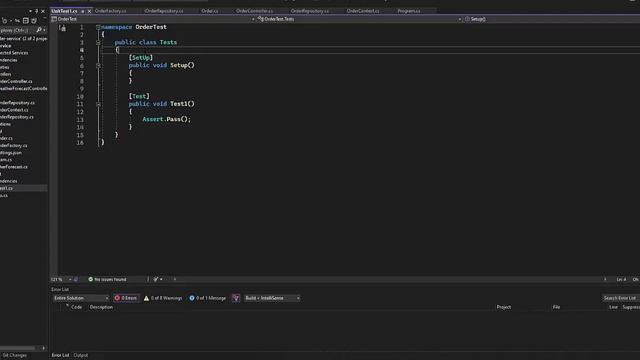The image size is (640, 360).
Task: Click the right arrow of Solution Explorer scrollbar
Action: [44, 348]
